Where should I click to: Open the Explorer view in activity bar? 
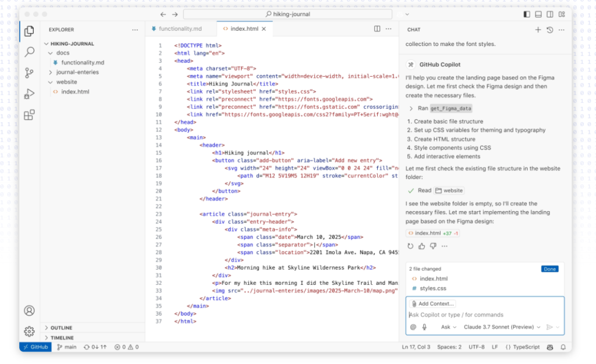[29, 31]
